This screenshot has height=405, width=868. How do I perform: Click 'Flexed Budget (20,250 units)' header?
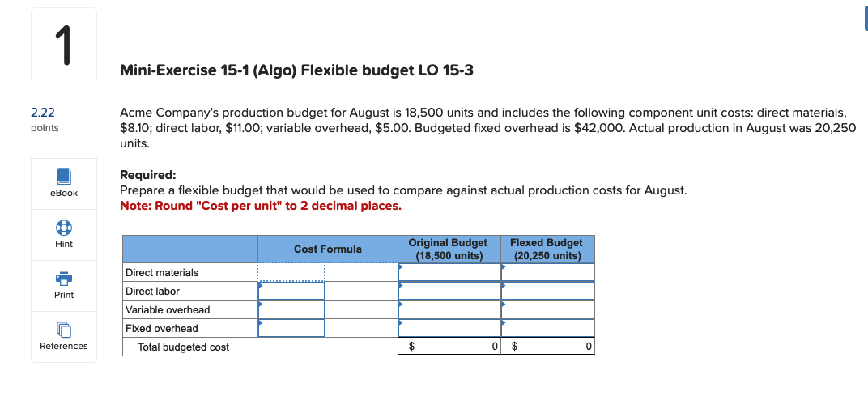pos(547,249)
